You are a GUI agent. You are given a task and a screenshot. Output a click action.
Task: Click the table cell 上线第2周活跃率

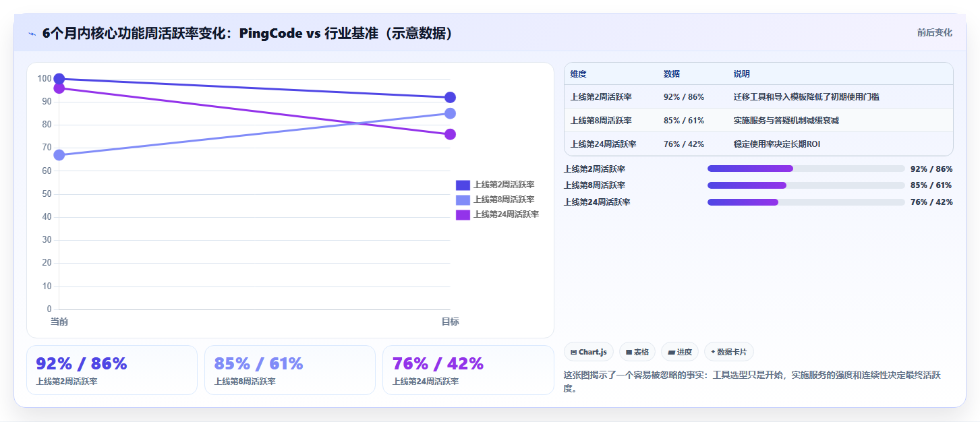click(x=601, y=97)
